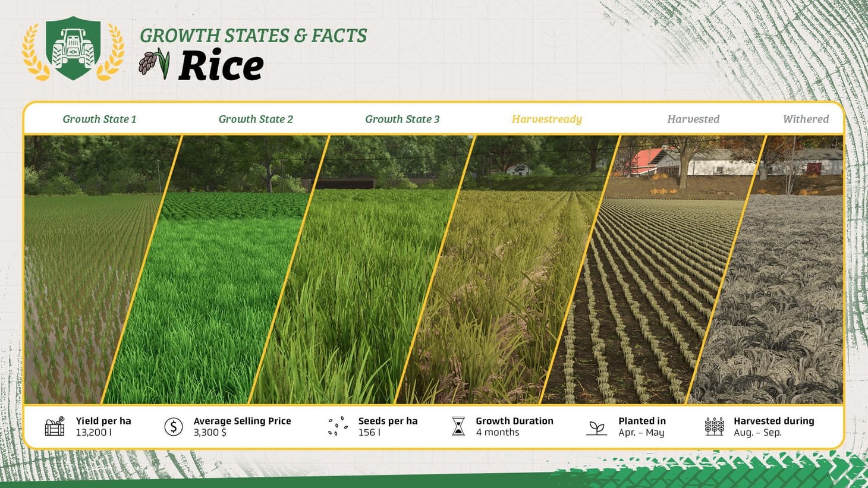Select the Harvested state label
Image resolution: width=868 pixels, height=488 pixels.
693,119
